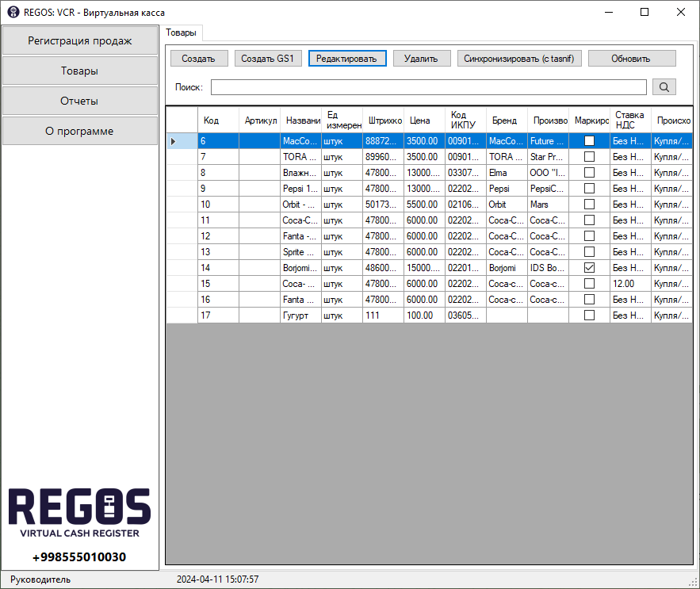Image resolution: width=700 pixels, height=589 pixels.
Task: Check marking checkbox for Гугурт row 17
Action: pyautogui.click(x=589, y=316)
